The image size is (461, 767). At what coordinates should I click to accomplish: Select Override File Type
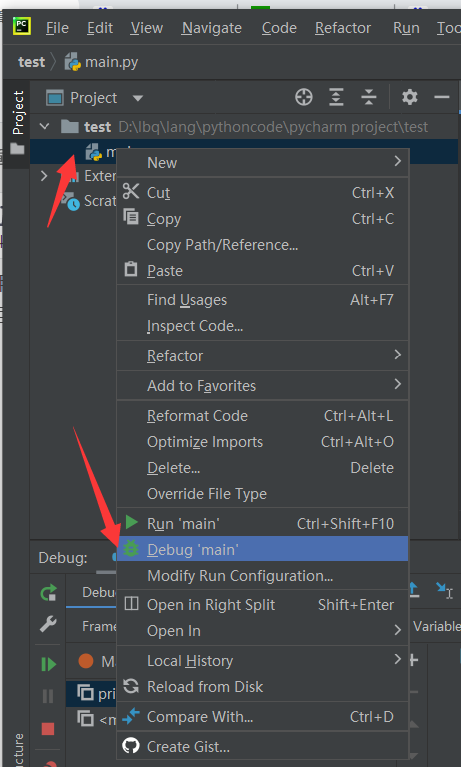[262, 494]
